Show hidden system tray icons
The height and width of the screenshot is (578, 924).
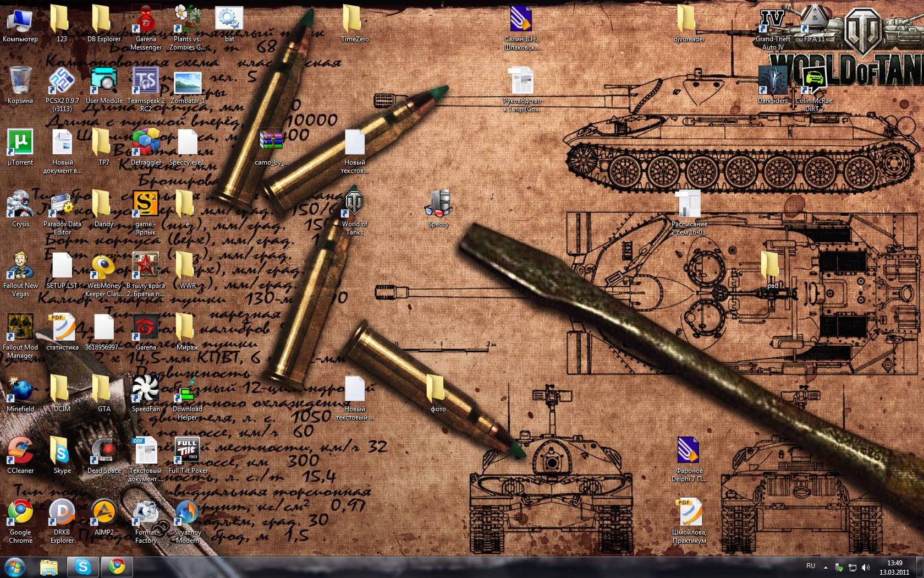point(826,567)
